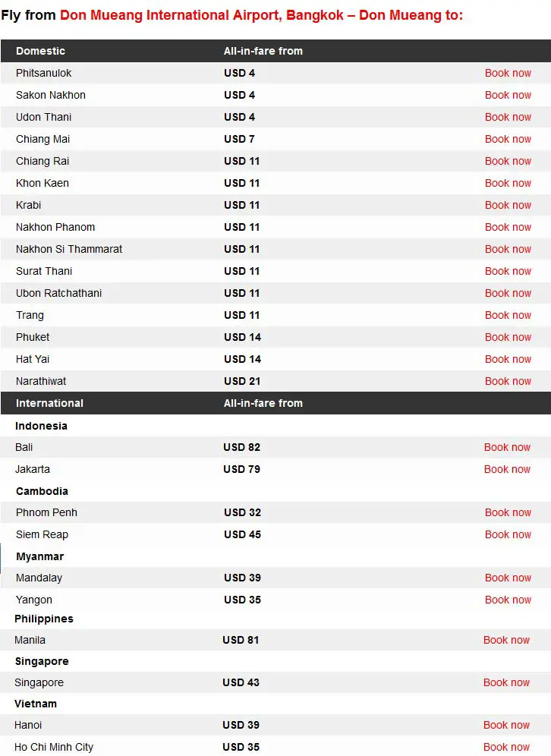551x756 pixels.
Task: Book the Bali USD 82 fare
Action: pos(507,448)
